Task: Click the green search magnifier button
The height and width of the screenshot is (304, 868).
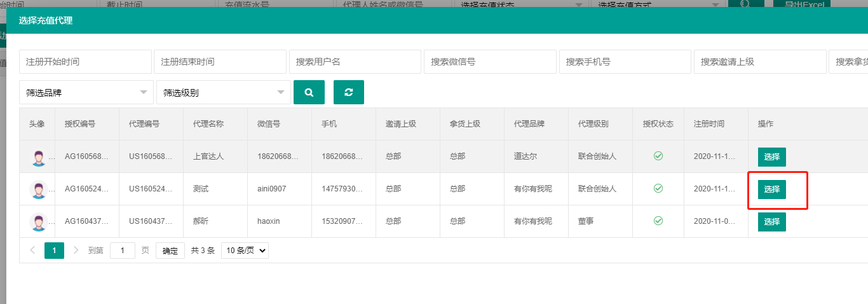Action: 309,92
